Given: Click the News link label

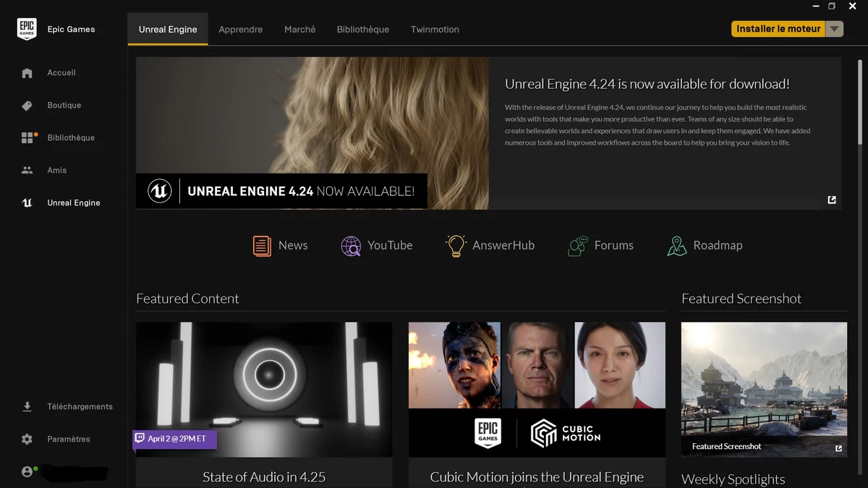Looking at the screenshot, I should [293, 246].
